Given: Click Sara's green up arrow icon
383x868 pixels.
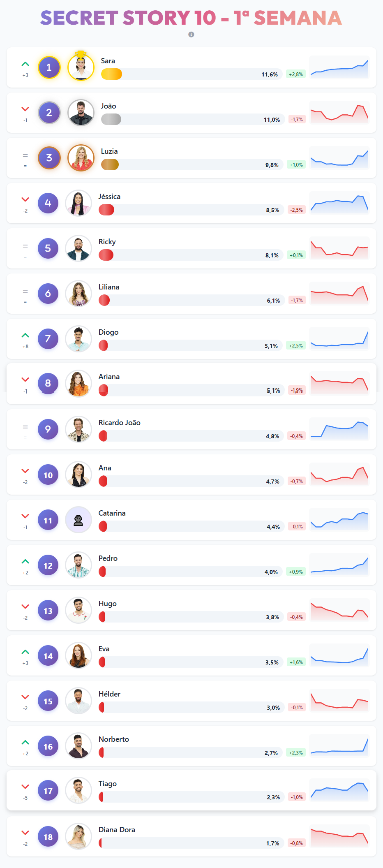Looking at the screenshot, I should 25,64.
